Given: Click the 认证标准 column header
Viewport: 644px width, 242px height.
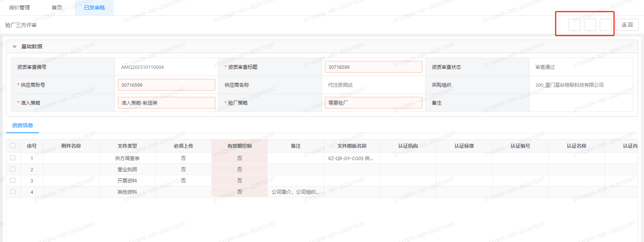Looking at the screenshot, I should click(x=464, y=146).
